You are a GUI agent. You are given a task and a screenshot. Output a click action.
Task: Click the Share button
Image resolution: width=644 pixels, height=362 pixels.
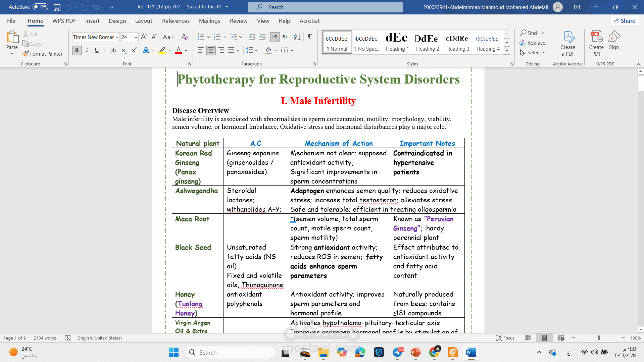pyautogui.click(x=625, y=21)
